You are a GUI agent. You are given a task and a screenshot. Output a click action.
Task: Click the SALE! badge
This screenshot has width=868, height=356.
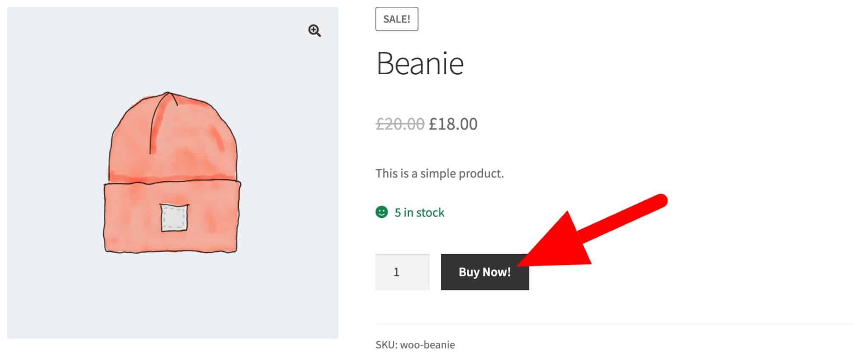(x=397, y=19)
